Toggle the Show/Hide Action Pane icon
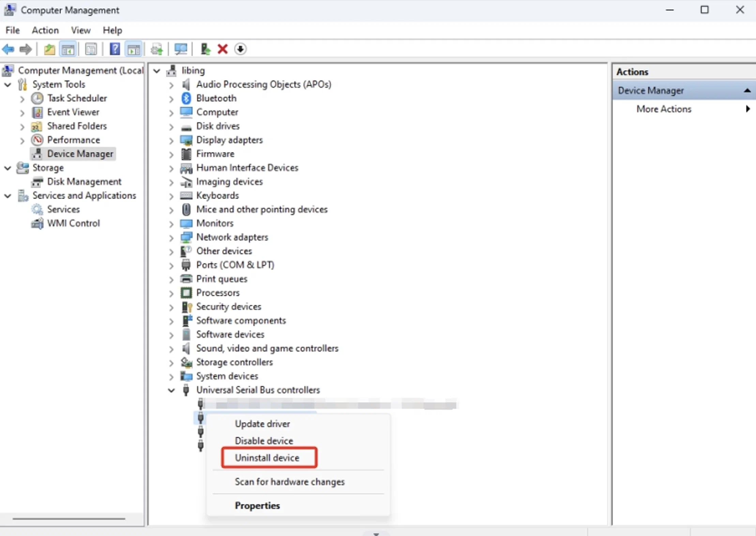 pos(133,49)
